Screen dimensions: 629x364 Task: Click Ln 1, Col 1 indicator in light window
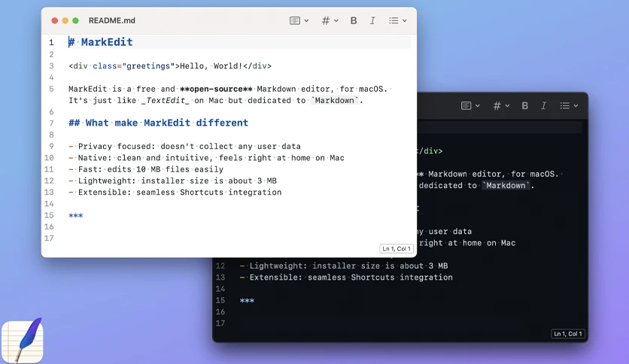point(397,248)
